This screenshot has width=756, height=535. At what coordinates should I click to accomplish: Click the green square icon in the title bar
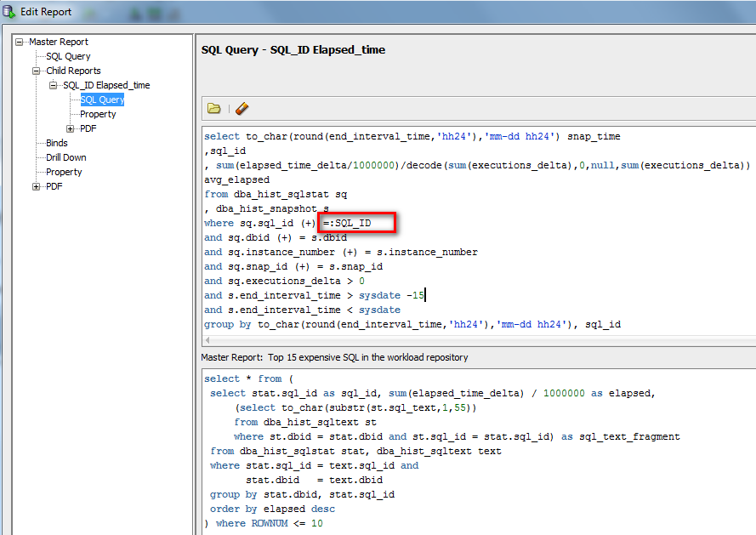pos(153,13)
